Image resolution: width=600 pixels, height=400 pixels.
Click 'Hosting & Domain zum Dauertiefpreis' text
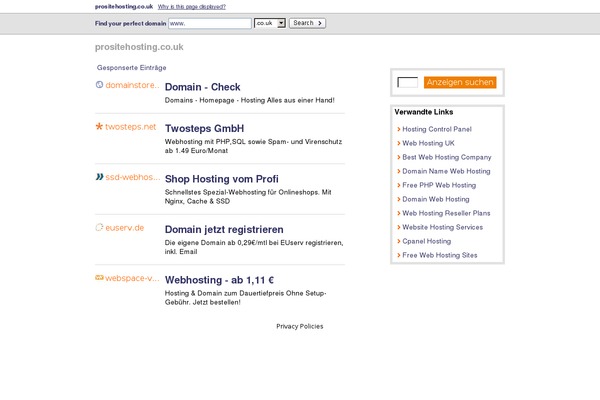tap(245, 298)
